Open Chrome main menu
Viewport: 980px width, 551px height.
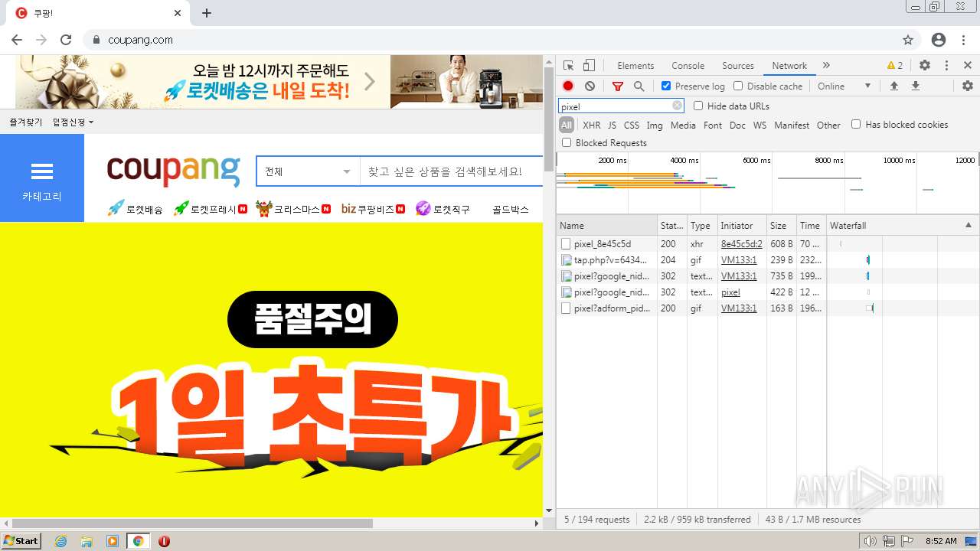[x=965, y=40]
